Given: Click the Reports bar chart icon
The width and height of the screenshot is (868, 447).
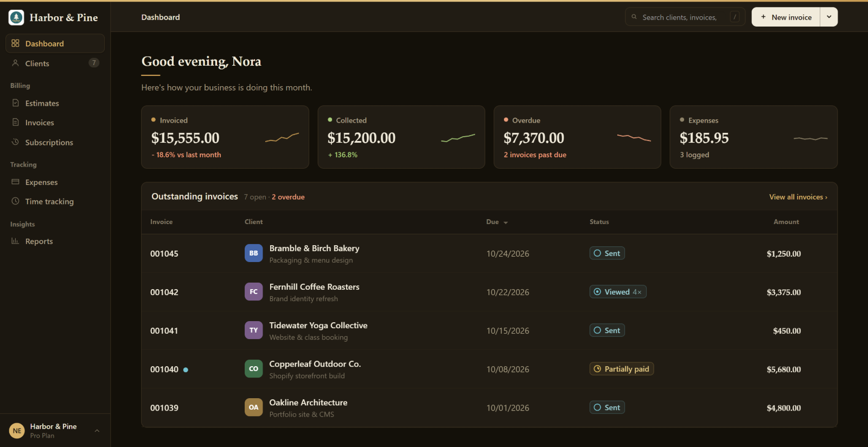Looking at the screenshot, I should (x=15, y=241).
